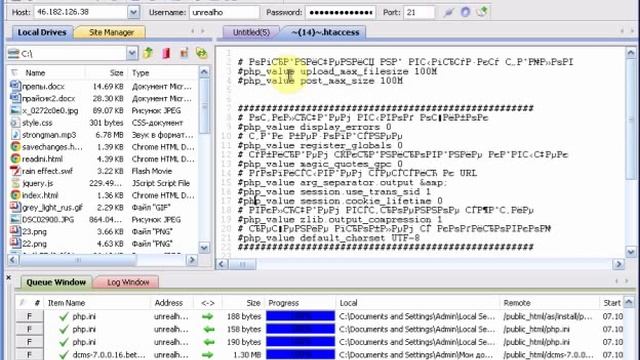Select the ~(14)~.htaccess tab

click(x=325, y=32)
